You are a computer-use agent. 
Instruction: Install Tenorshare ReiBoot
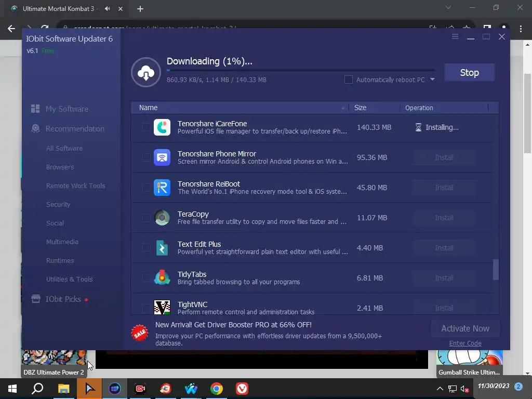(444, 188)
